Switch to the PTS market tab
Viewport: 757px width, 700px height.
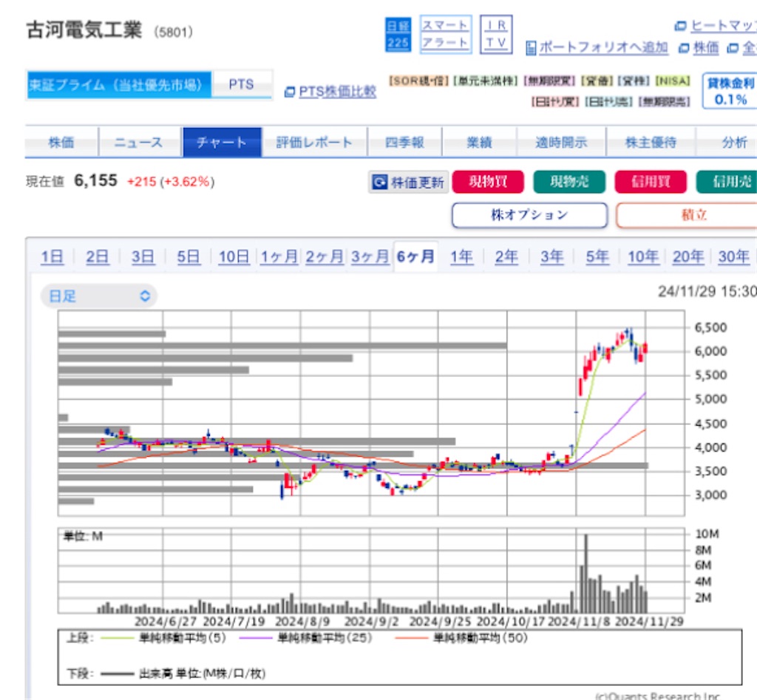242,85
